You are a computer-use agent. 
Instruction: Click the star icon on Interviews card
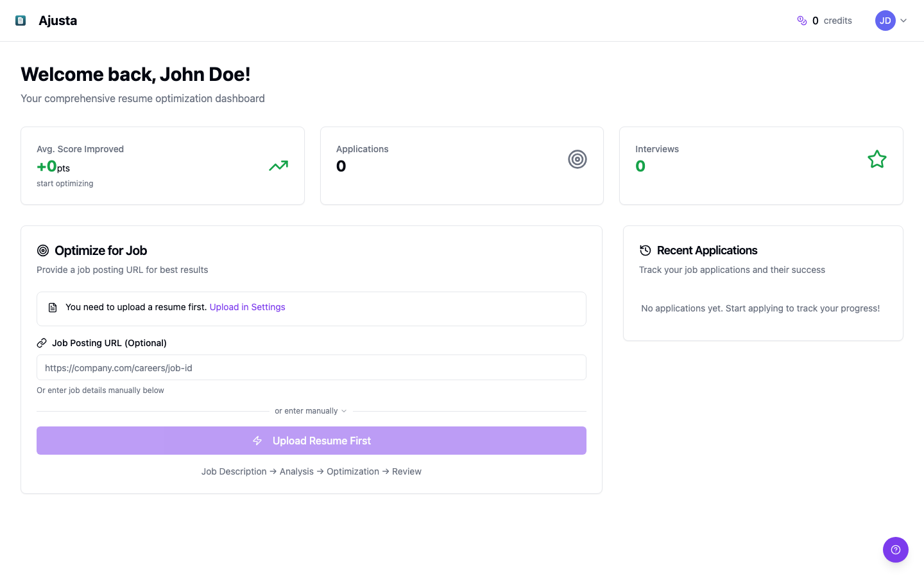[877, 159]
